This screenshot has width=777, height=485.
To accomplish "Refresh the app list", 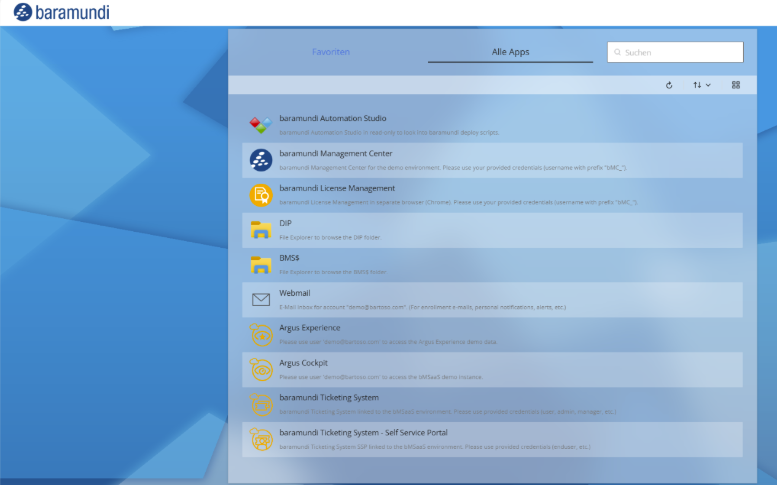I will click(x=669, y=85).
